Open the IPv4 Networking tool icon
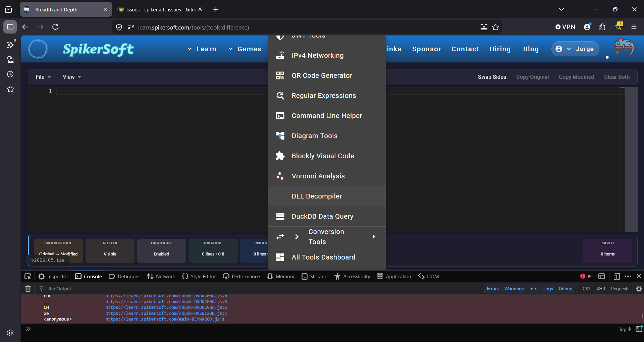The height and width of the screenshot is (342, 644). click(280, 55)
